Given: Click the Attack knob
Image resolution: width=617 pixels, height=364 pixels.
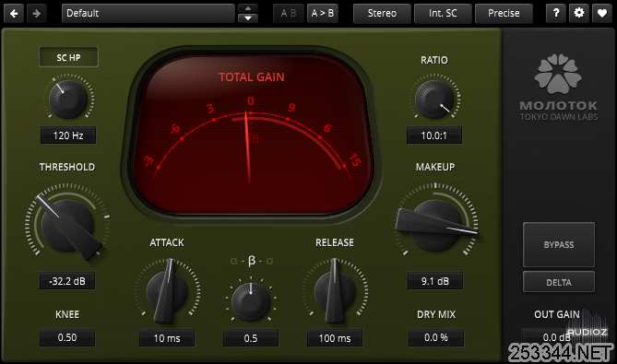Looking at the screenshot, I should 167,292.
